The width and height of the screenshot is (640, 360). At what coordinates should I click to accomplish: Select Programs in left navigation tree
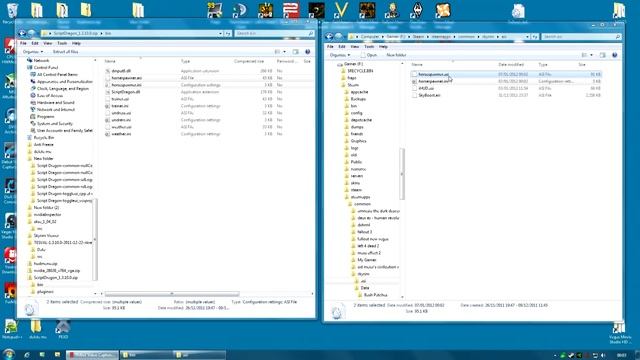[x=45, y=117]
